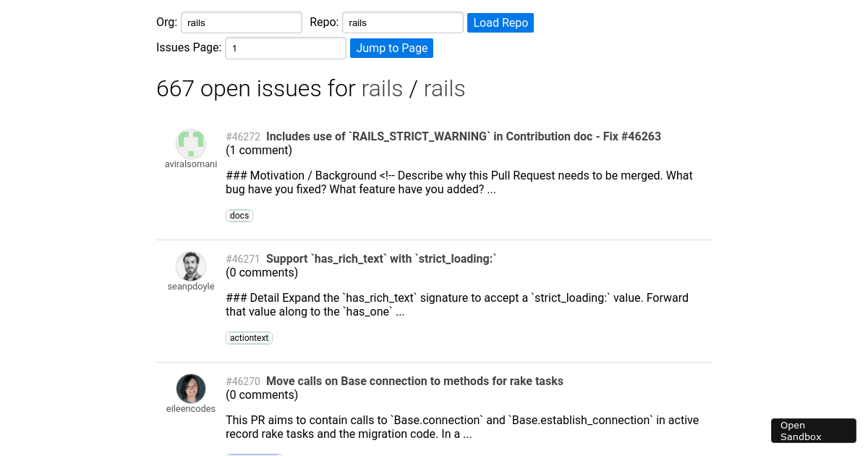Click the Open Sandbox button
This screenshot has height=456, width=868.
point(813,431)
